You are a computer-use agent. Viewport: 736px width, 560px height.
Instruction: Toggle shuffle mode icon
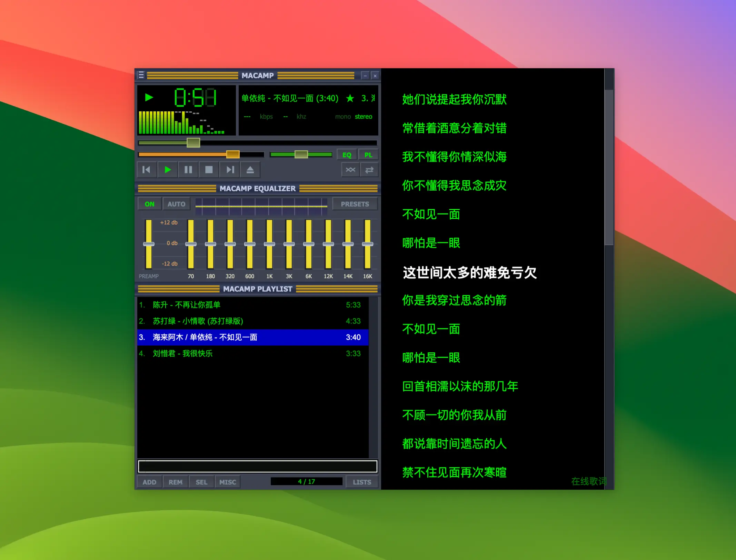click(x=350, y=170)
